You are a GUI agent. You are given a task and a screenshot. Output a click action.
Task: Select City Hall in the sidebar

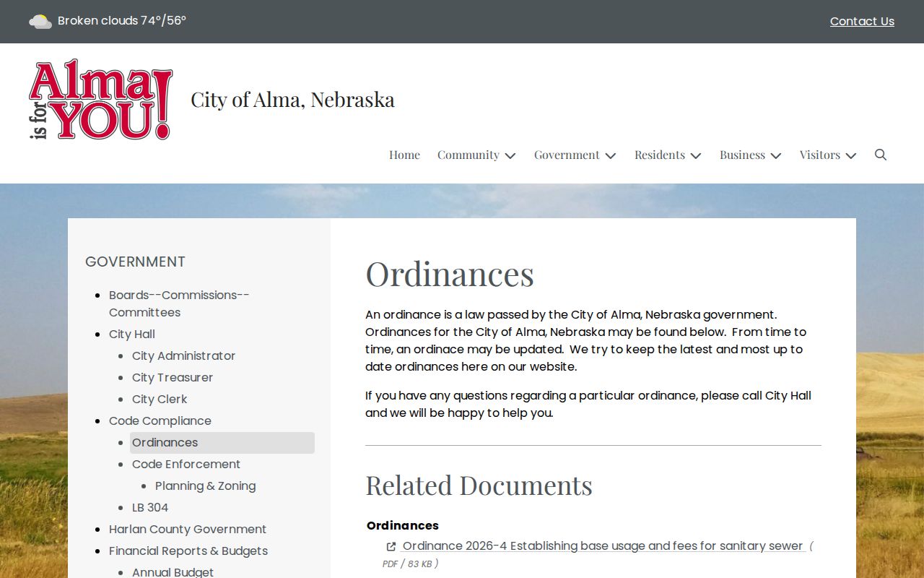132,334
